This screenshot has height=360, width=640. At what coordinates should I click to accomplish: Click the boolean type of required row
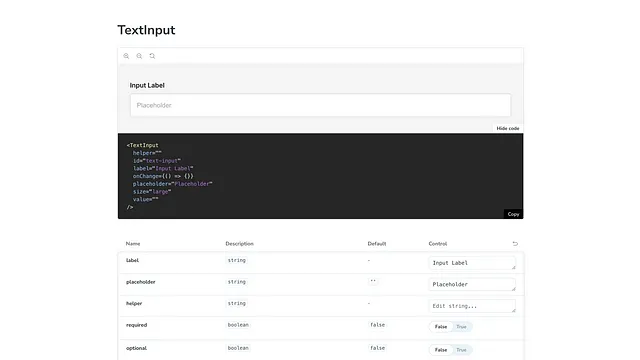(238, 325)
